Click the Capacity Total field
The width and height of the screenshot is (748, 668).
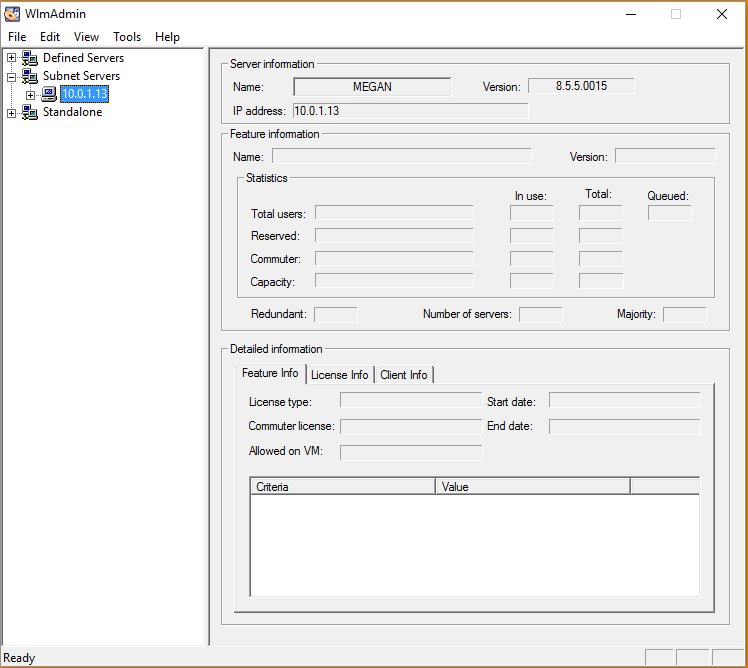point(601,281)
